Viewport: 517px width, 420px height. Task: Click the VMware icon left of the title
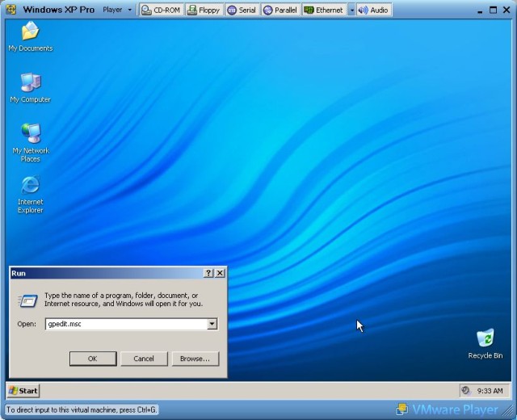pos(11,10)
